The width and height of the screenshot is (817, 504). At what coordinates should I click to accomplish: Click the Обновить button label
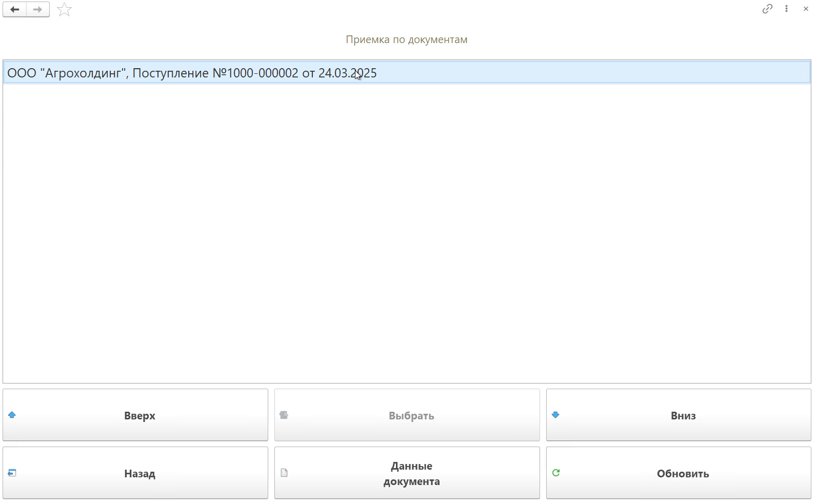683,474
